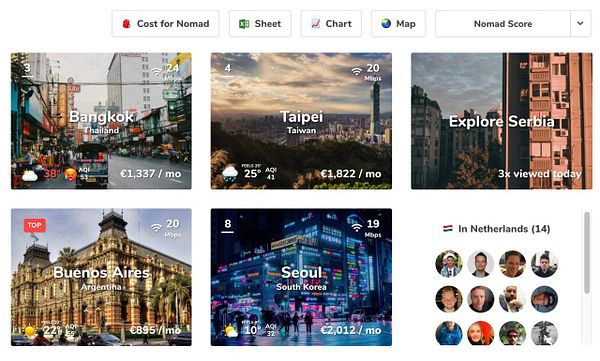600x361 pixels.
Task: Click the red backpack Cost for Nomad icon
Action: (126, 24)
